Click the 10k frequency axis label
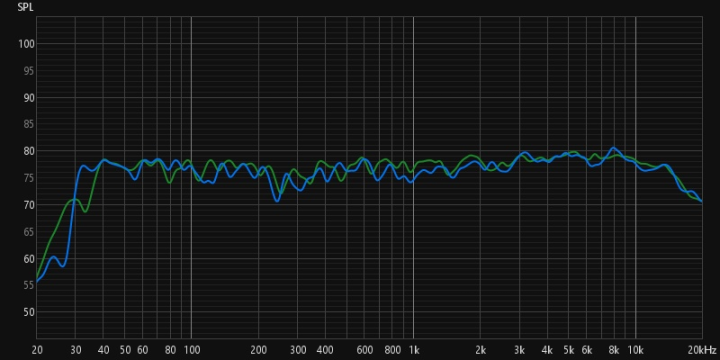This screenshot has height=360, width=720. [636, 350]
